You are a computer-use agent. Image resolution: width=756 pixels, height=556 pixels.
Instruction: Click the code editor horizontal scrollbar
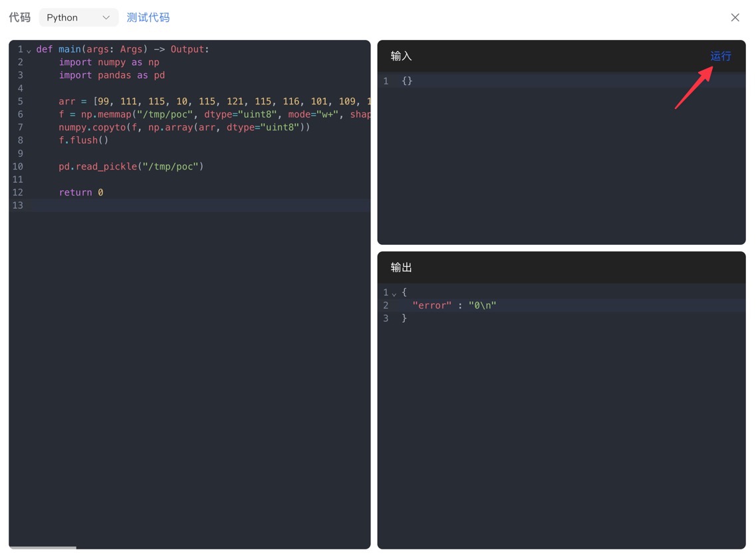(x=43, y=547)
